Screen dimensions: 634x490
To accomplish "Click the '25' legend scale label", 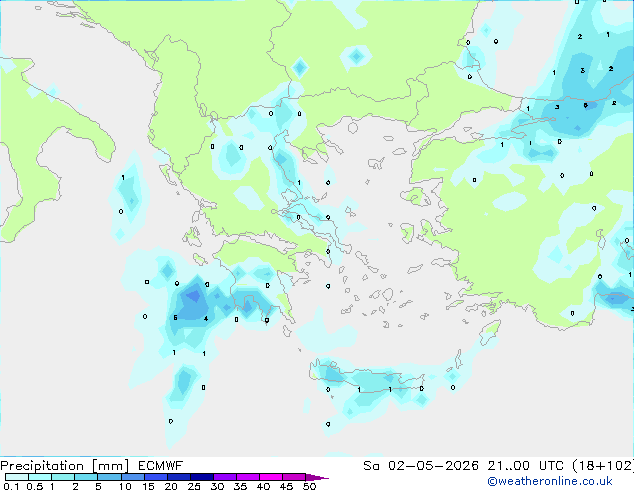I will click(194, 486).
